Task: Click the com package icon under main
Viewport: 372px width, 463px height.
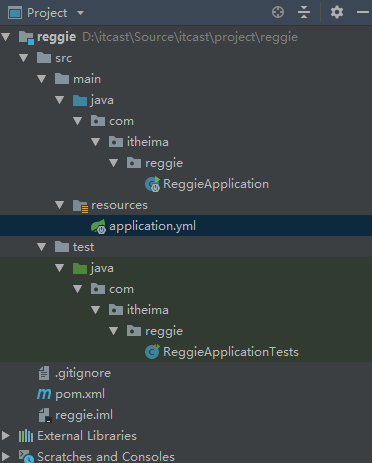Action: click(x=98, y=121)
